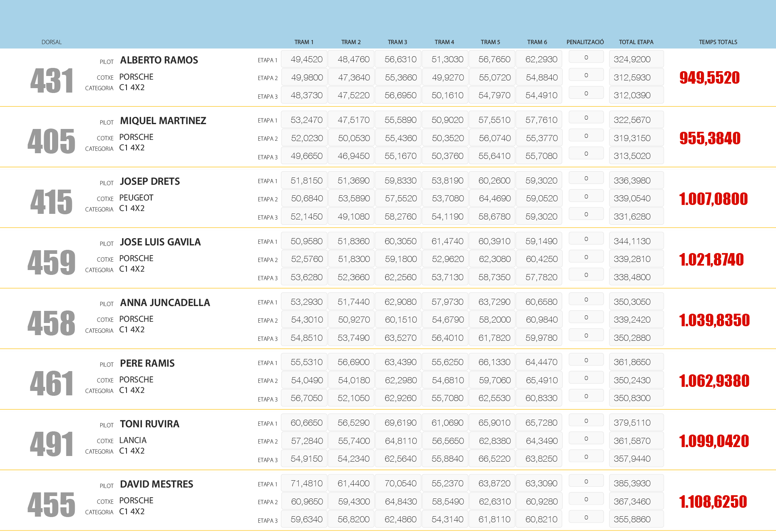Click Josep Drets Etapa 1 penalty field

tap(586, 178)
